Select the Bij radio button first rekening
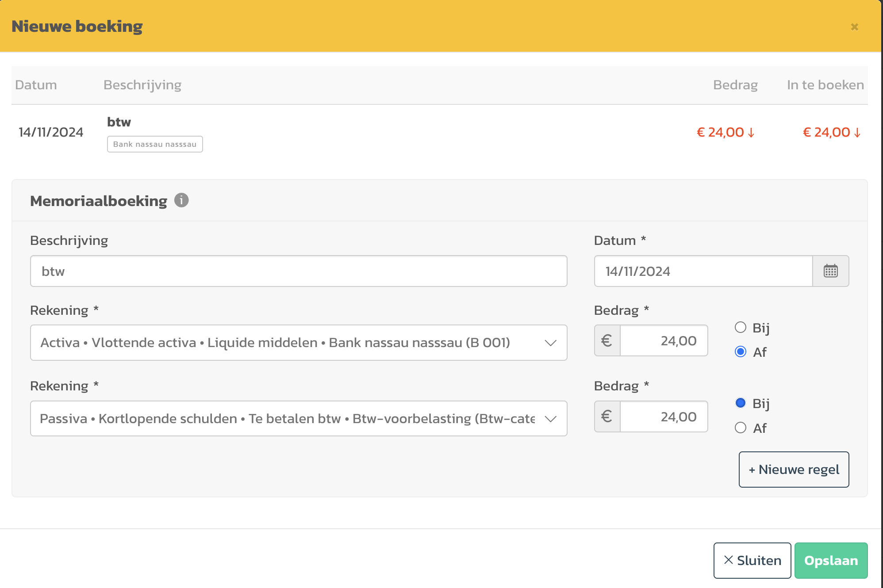Image resolution: width=883 pixels, height=588 pixels. (x=739, y=328)
